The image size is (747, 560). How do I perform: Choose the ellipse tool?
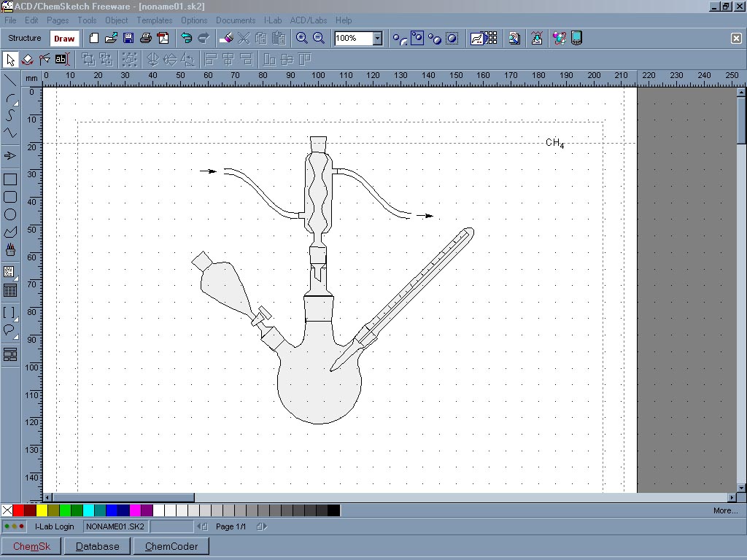coord(10,215)
